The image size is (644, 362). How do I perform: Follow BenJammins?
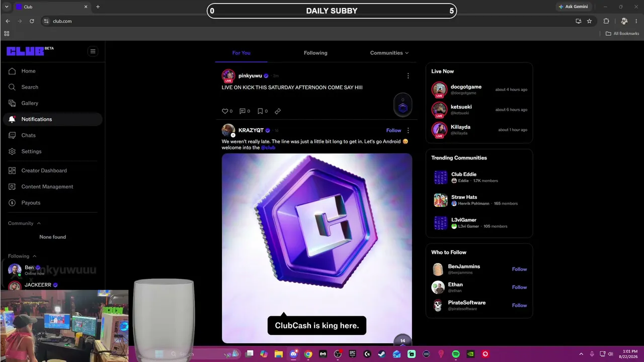tap(519, 269)
